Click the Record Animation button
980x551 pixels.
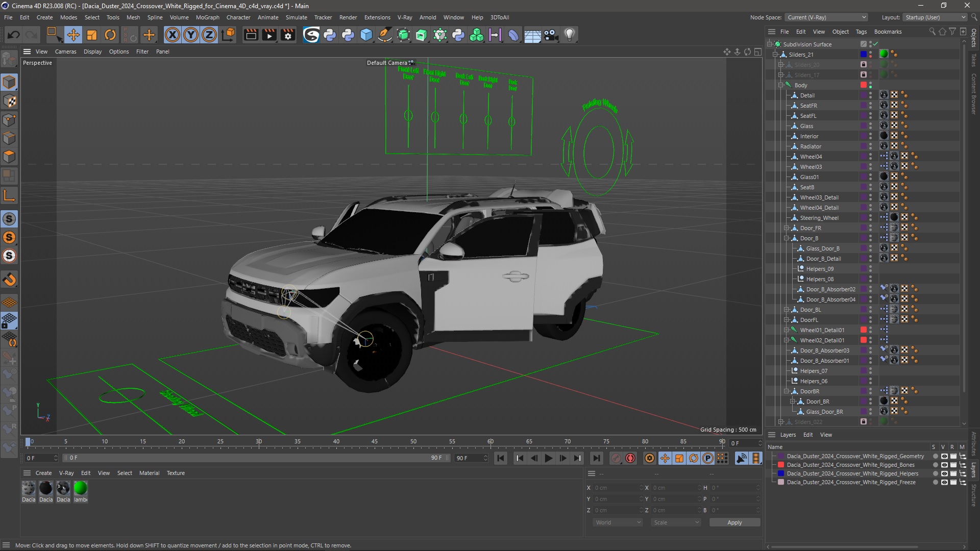629,458
